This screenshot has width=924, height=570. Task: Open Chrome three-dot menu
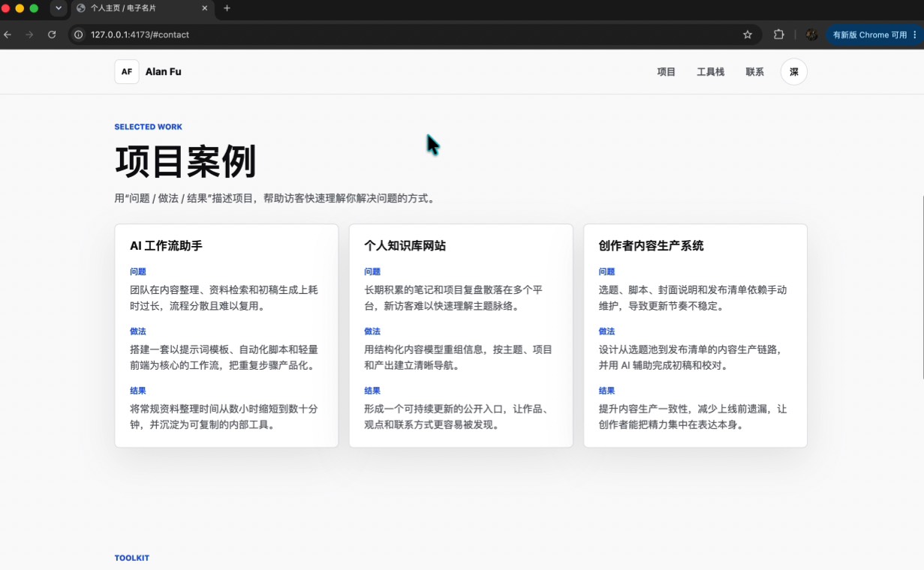coord(915,34)
